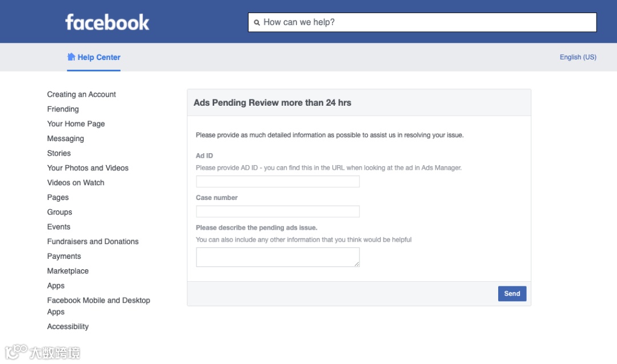Open the Groups help topic
Screen dimensions: 617x364
pyautogui.click(x=59, y=212)
